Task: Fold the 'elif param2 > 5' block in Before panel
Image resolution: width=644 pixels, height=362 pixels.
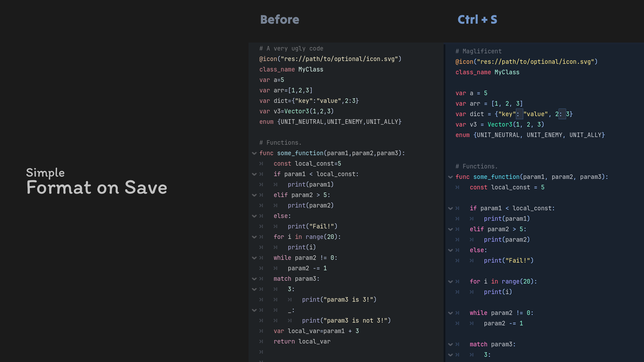Action: (x=254, y=195)
